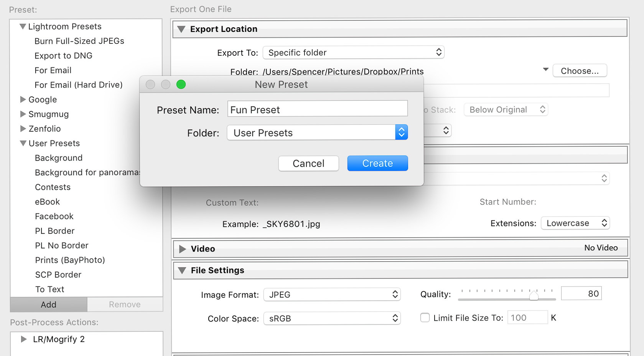Click the file size limit field showing 100

coord(527,318)
